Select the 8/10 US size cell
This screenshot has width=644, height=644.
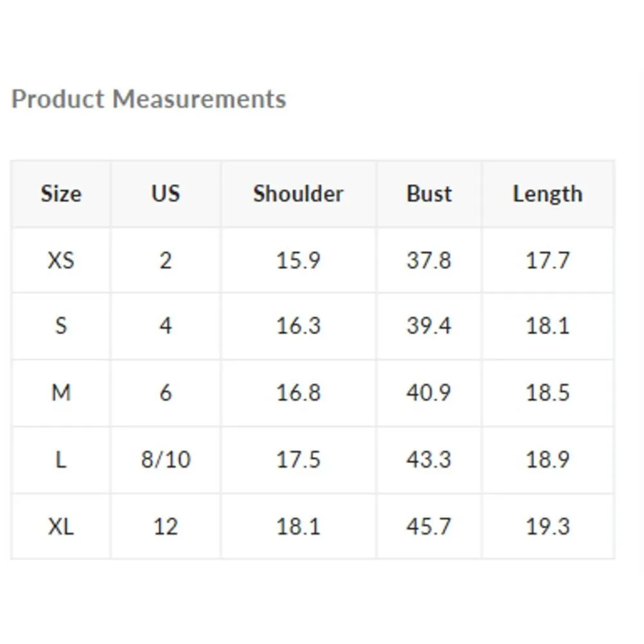[x=166, y=459]
